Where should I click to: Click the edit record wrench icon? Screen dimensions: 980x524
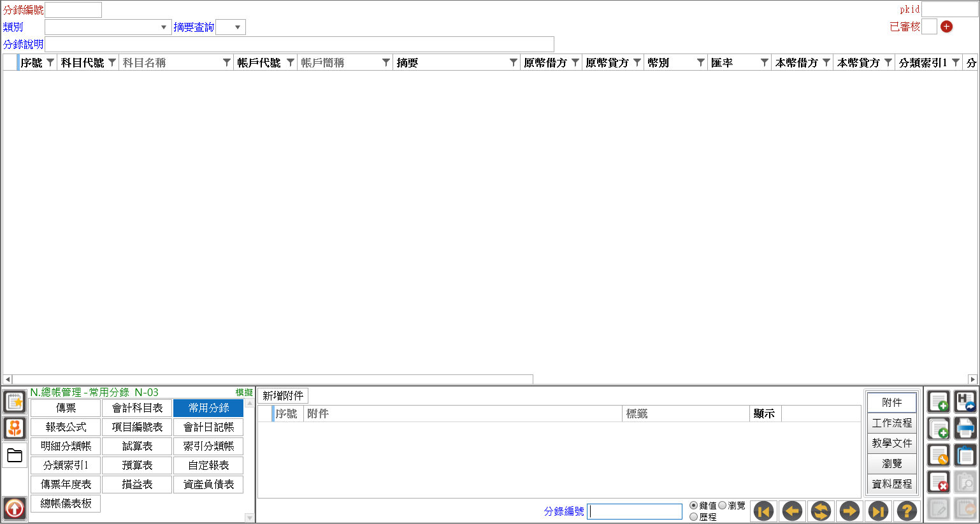tap(939, 455)
